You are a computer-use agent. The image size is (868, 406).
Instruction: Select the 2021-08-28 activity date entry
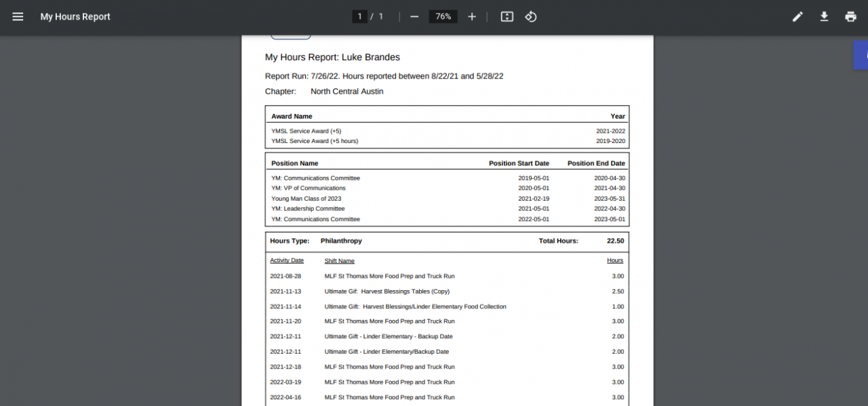coord(285,276)
